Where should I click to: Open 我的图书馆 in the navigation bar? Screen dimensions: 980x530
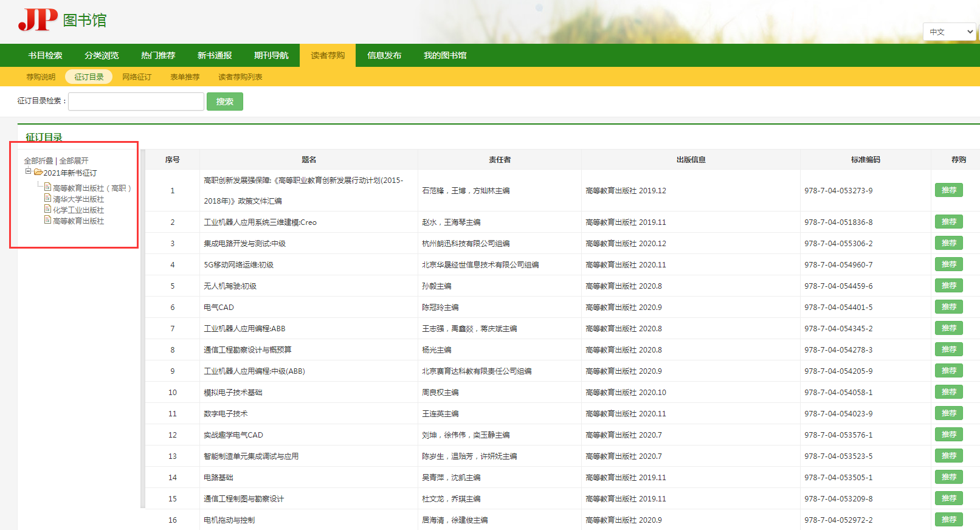pyautogui.click(x=445, y=55)
